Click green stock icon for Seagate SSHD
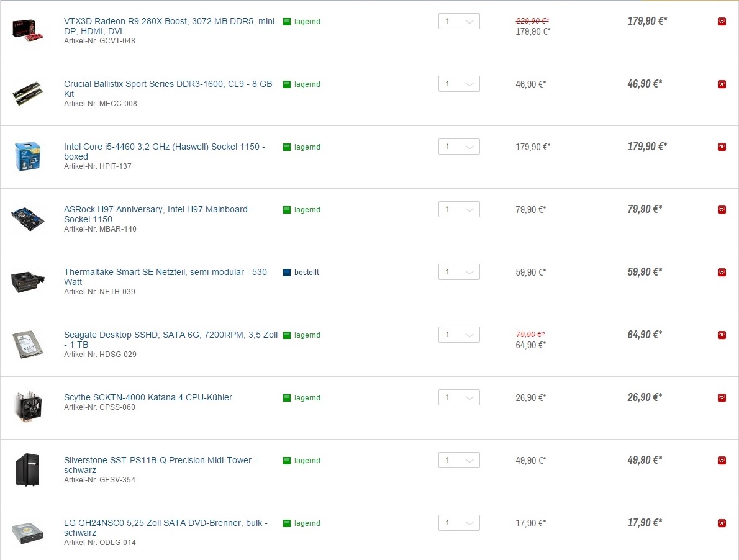 [x=286, y=335]
